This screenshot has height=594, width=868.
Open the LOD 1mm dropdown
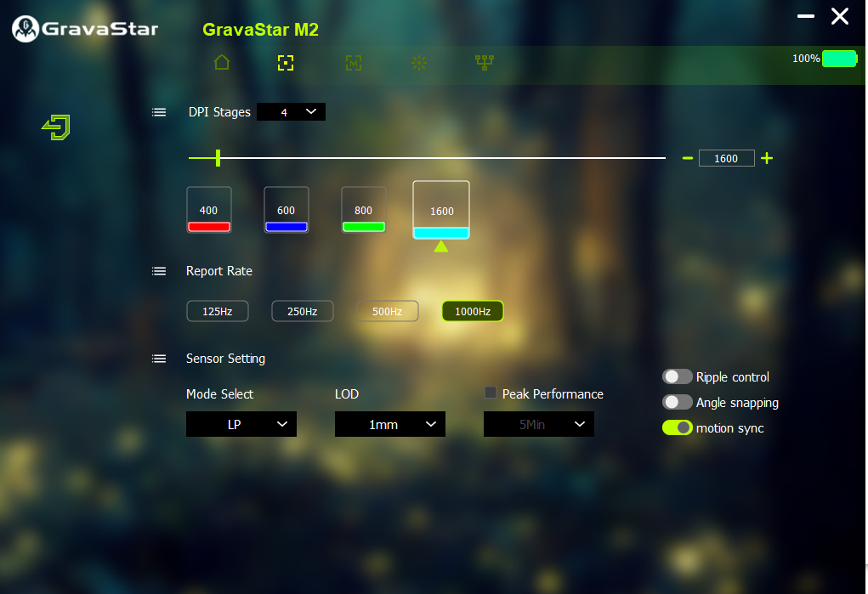tap(390, 424)
